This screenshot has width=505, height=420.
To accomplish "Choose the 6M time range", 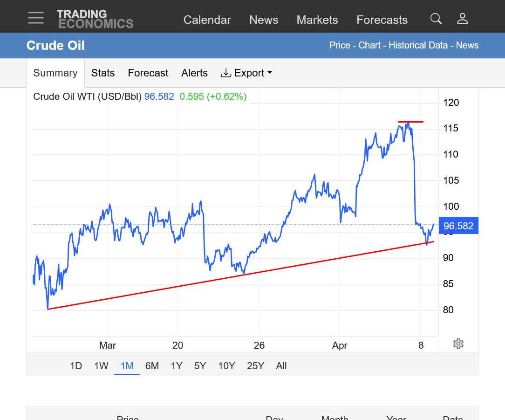I will (152, 366).
